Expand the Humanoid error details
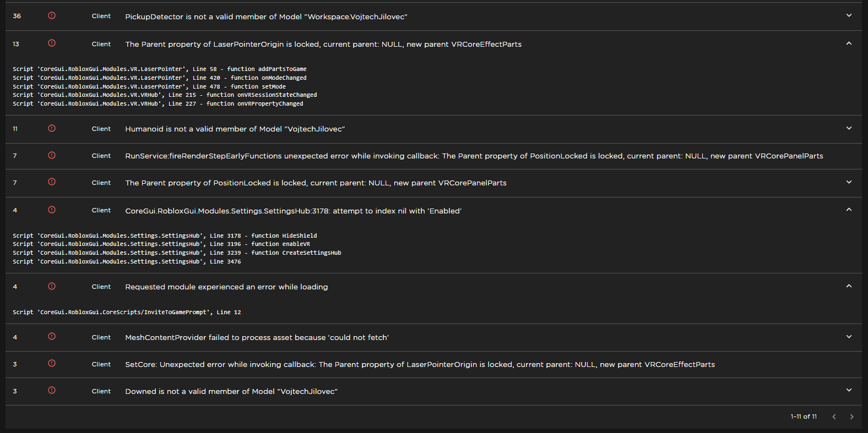868x433 pixels. coord(849,128)
